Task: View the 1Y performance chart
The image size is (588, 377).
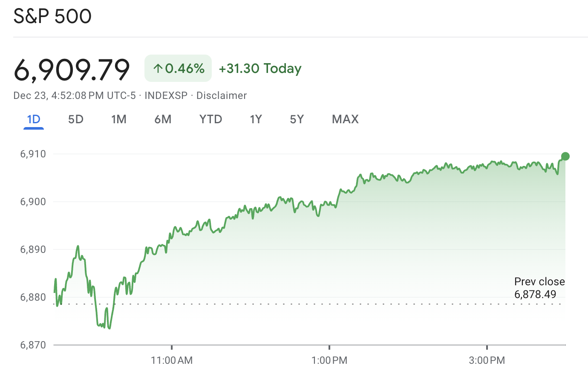Action: coord(256,119)
